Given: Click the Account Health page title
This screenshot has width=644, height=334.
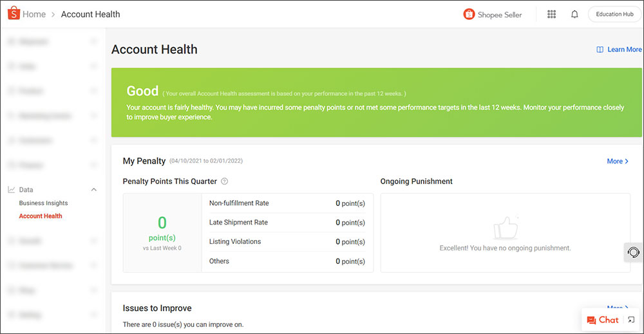Looking at the screenshot, I should point(155,50).
